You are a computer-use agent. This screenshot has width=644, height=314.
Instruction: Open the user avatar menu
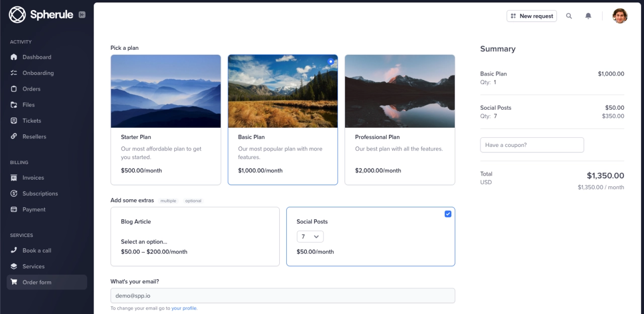pyautogui.click(x=620, y=16)
